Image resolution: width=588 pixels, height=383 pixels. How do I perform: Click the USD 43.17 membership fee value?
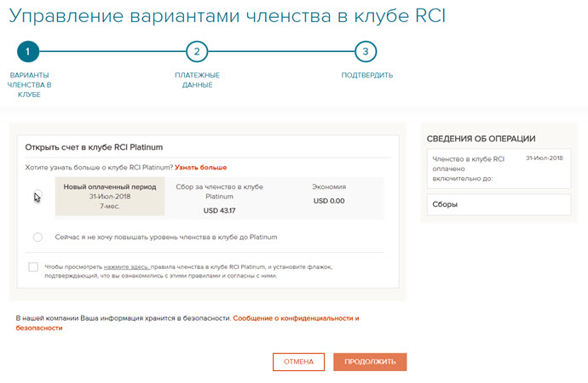(219, 210)
